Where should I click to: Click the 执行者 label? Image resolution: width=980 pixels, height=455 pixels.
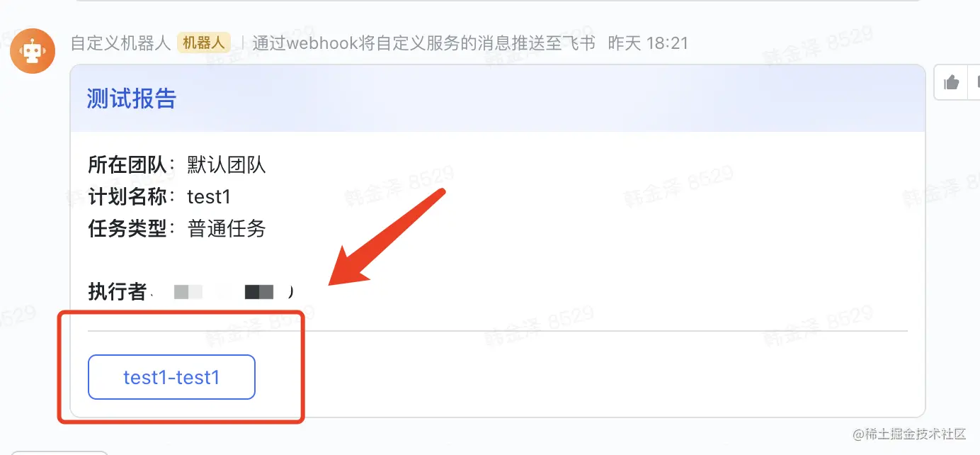[x=117, y=291]
